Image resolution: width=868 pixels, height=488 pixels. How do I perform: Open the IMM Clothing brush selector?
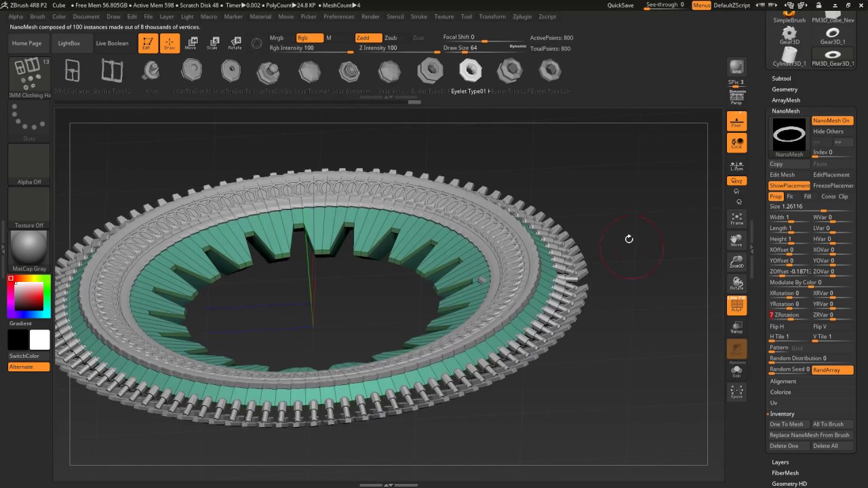[x=28, y=78]
